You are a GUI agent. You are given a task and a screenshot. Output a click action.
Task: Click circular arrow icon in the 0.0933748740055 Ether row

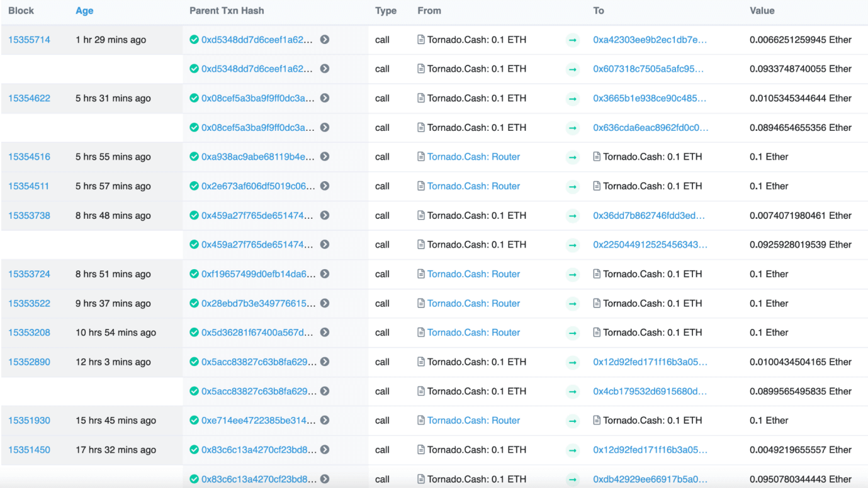coord(325,69)
